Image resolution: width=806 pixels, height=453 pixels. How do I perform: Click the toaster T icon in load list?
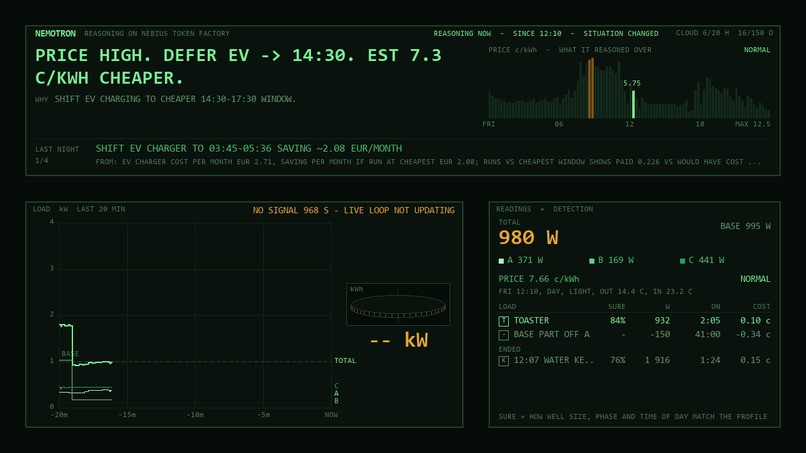point(503,321)
